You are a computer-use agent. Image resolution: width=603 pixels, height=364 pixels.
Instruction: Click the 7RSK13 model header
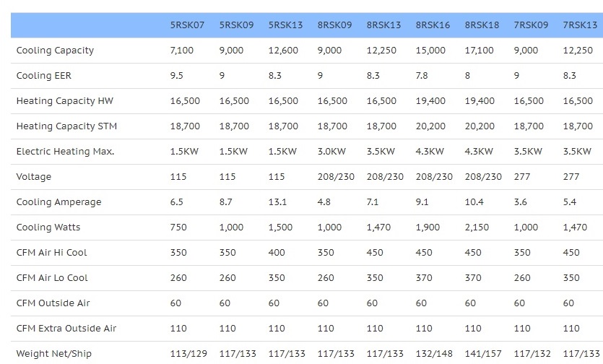coord(580,25)
